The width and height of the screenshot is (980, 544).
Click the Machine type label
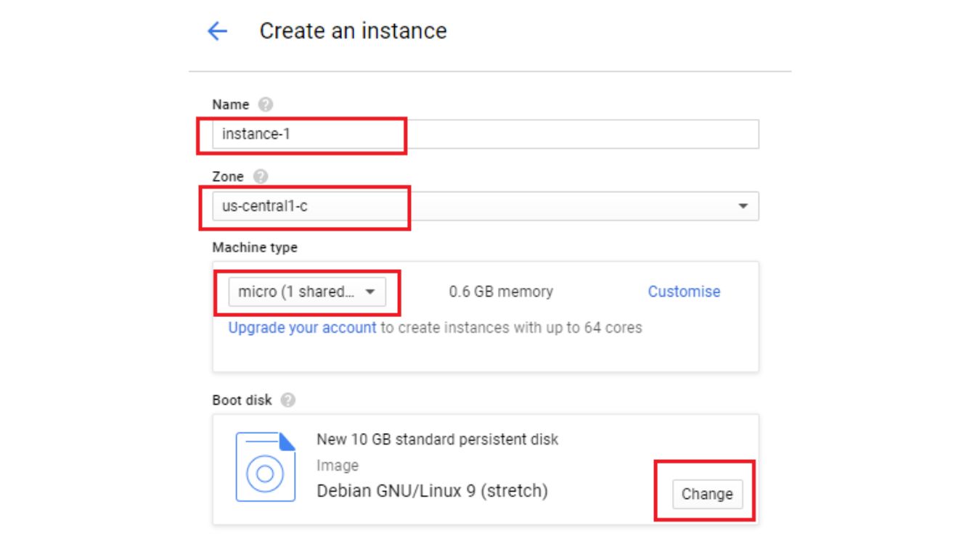pos(255,247)
